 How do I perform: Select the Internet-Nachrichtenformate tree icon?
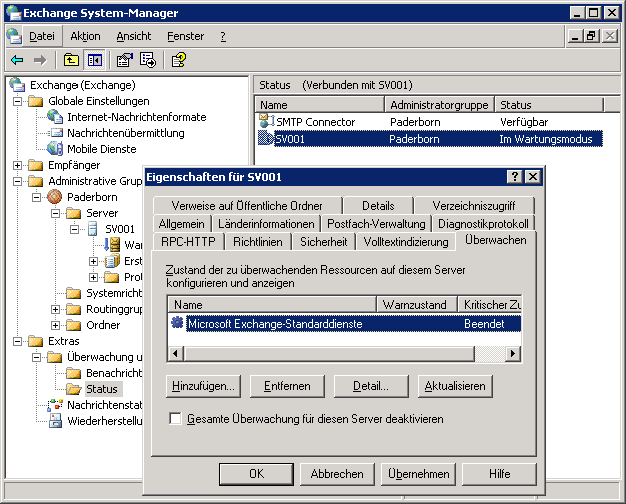coord(55,117)
